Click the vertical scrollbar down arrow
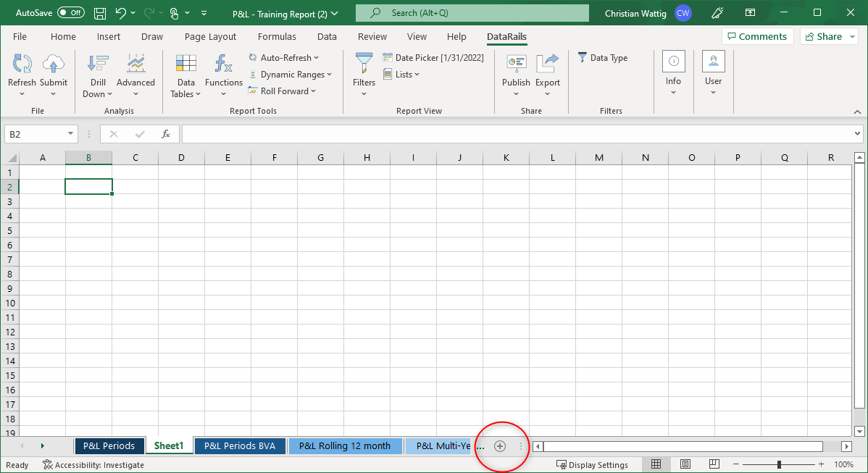This screenshot has height=473, width=868. [859, 432]
